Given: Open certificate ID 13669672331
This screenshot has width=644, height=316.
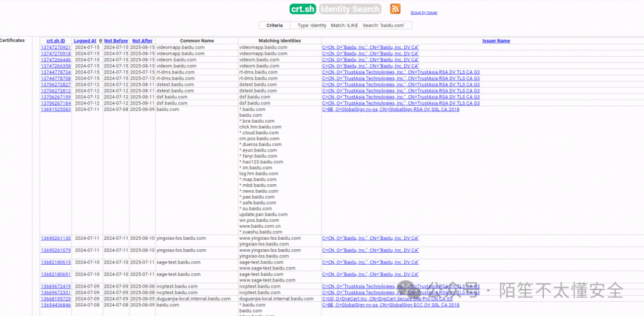Looking at the screenshot, I should point(56,292).
